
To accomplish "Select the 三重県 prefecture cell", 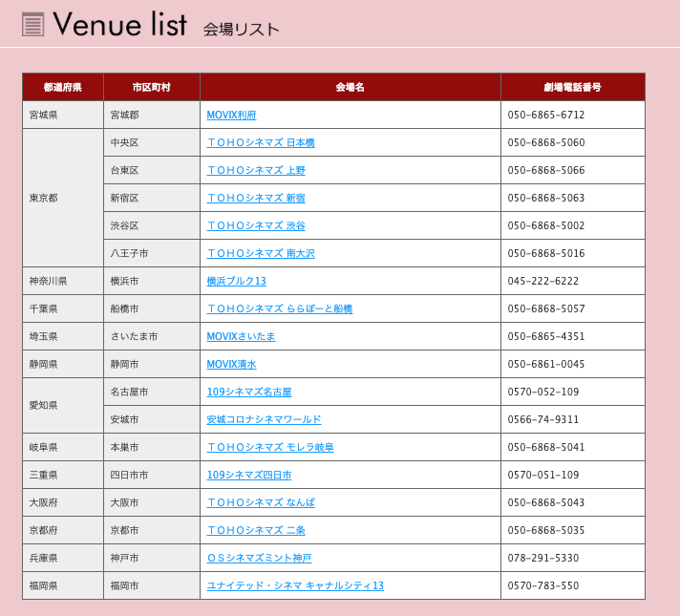I will pyautogui.click(x=63, y=475).
